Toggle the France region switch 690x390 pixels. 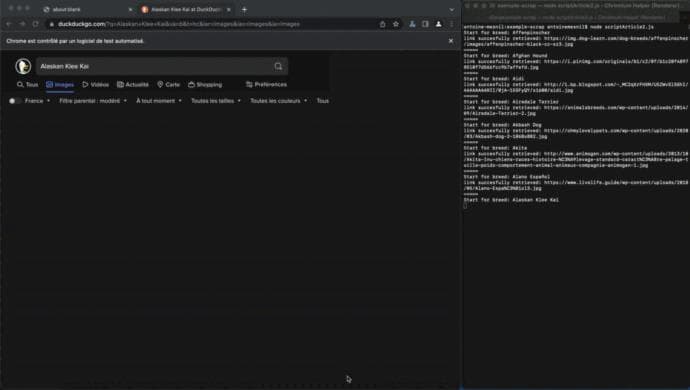14,101
